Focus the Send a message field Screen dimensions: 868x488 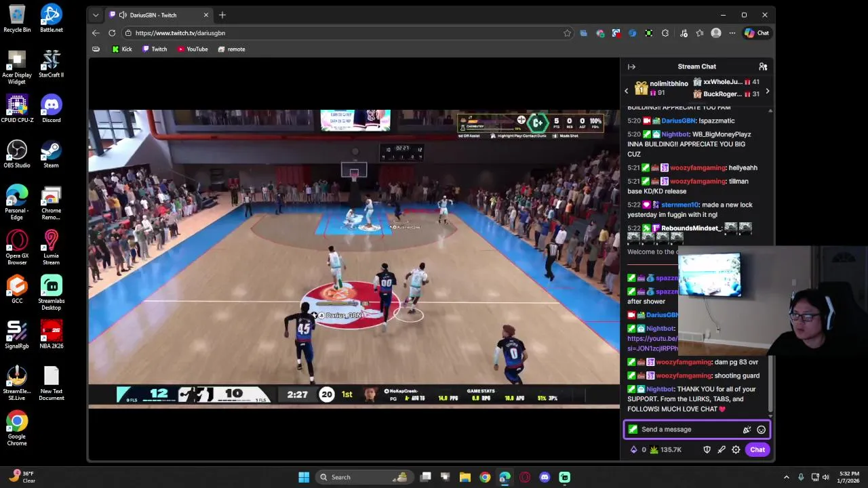point(696,430)
